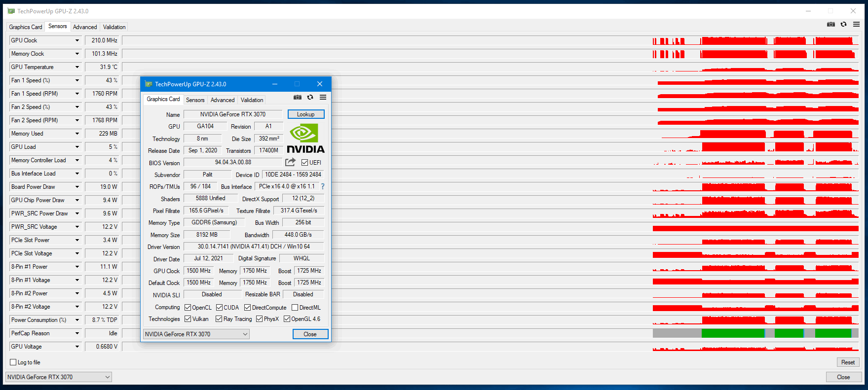Open the Board Power Draw dropdown arrow

(x=77, y=187)
